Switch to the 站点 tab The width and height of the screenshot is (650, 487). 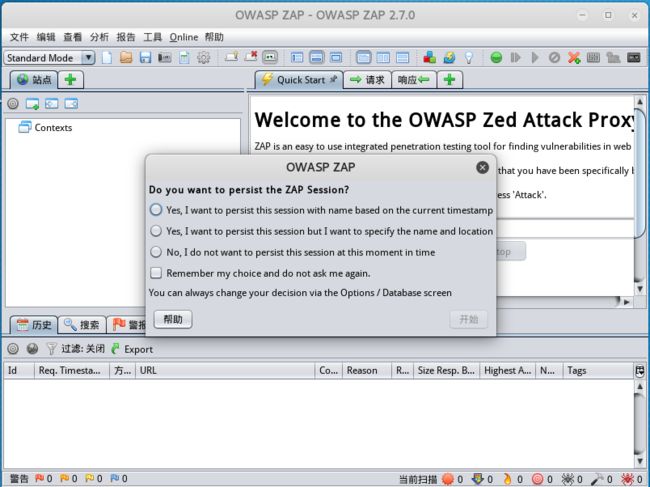34,80
